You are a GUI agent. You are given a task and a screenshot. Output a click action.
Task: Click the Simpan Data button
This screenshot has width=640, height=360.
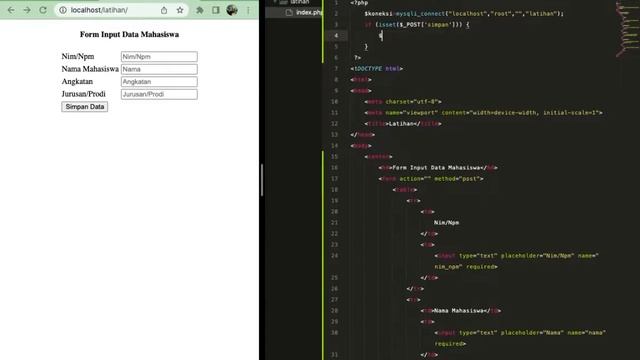(x=84, y=107)
